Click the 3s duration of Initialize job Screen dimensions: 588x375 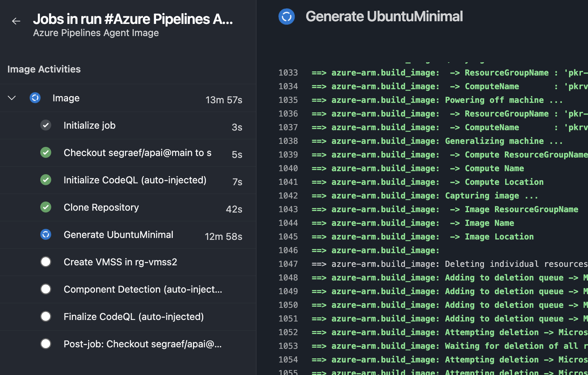[x=237, y=127]
